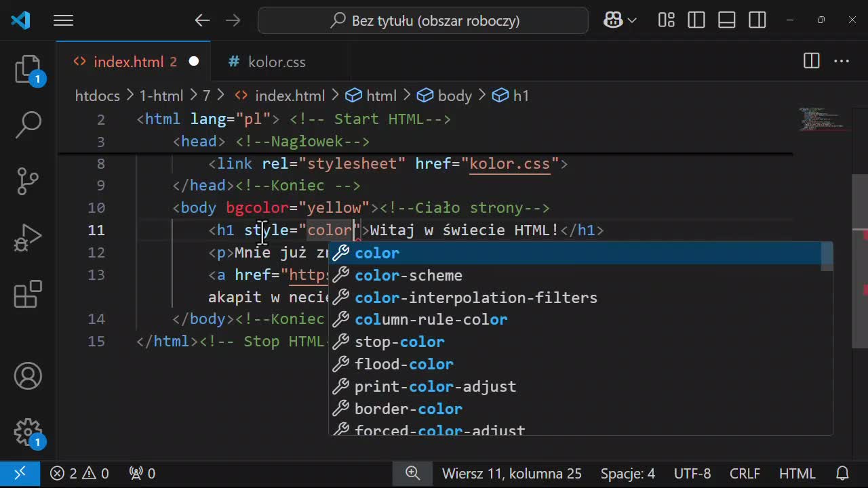Click Wiersz 11, kolumna 25 indicator
The height and width of the screenshot is (488, 868).
[x=512, y=473]
